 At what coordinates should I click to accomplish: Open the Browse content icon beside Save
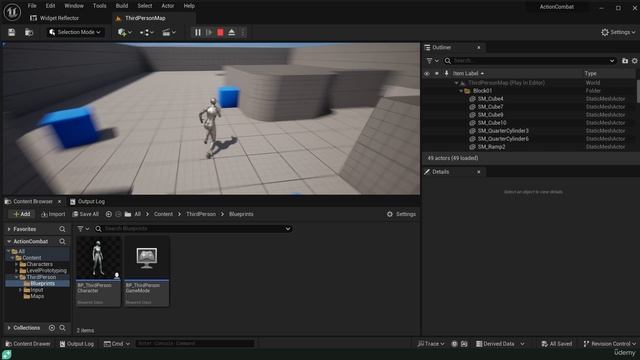tap(29, 32)
